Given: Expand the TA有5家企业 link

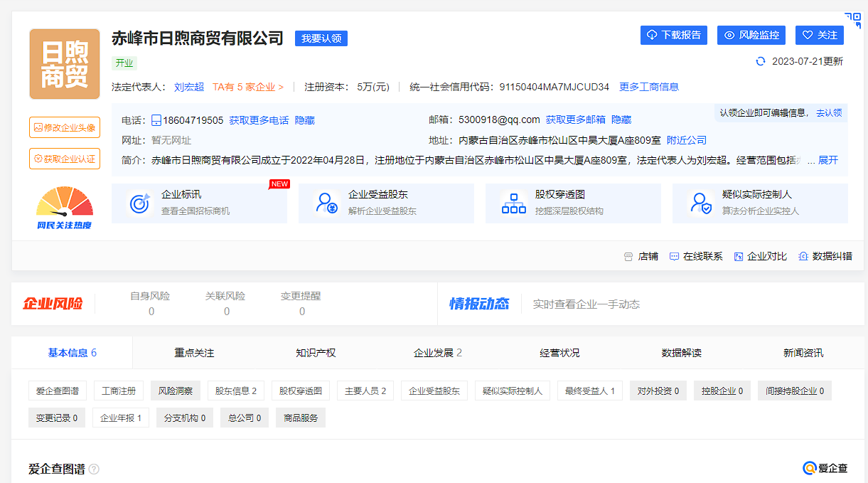Looking at the screenshot, I should pos(248,87).
